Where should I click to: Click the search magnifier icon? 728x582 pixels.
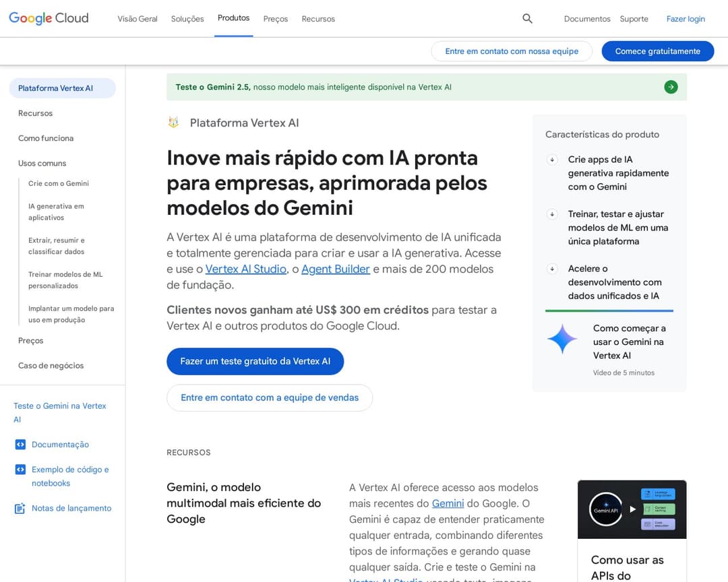point(527,19)
